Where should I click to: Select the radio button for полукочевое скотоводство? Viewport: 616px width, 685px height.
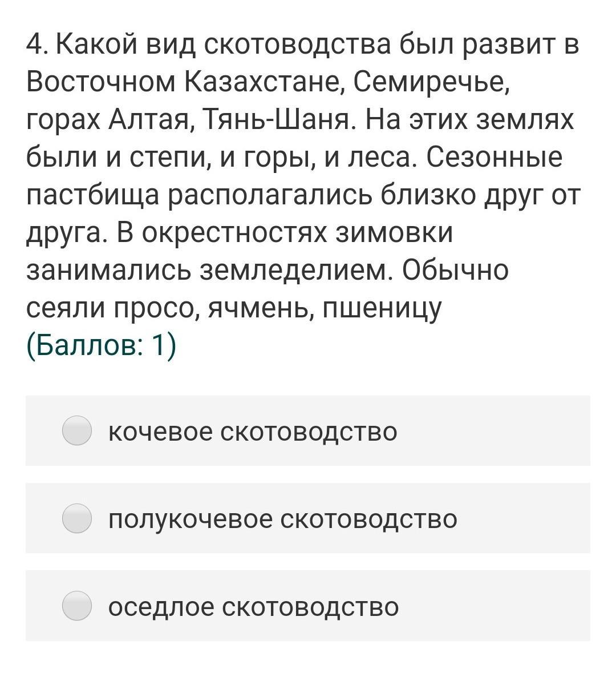pyautogui.click(x=76, y=519)
